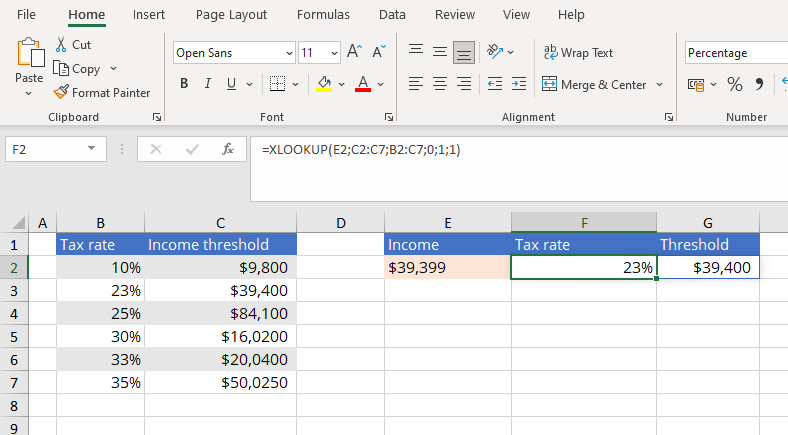Toggle Underline formatting
The image size is (788, 435).
pos(231,84)
